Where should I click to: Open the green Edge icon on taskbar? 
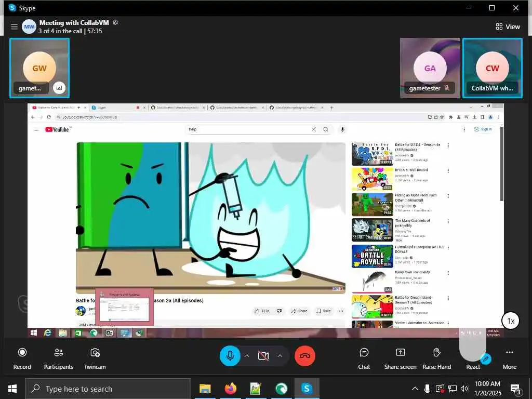[x=281, y=389]
